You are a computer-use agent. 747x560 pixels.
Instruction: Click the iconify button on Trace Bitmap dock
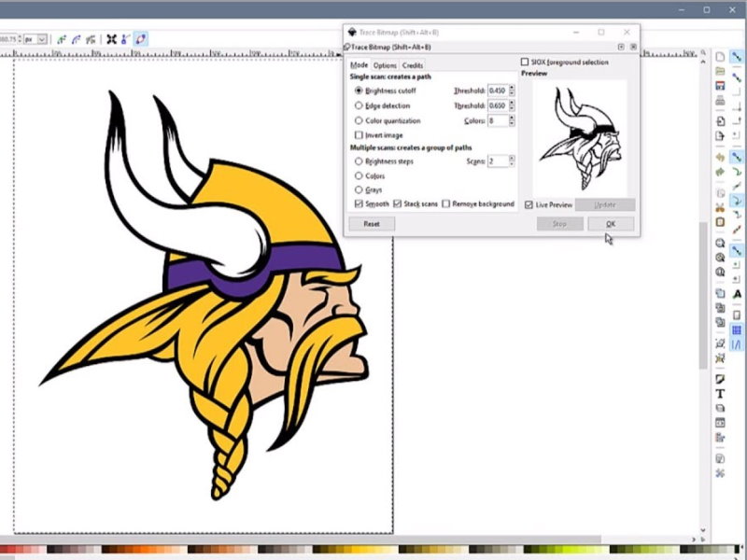pos(621,47)
